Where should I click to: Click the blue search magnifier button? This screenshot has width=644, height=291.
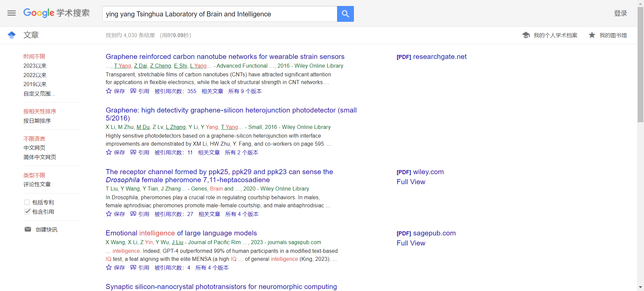point(345,14)
